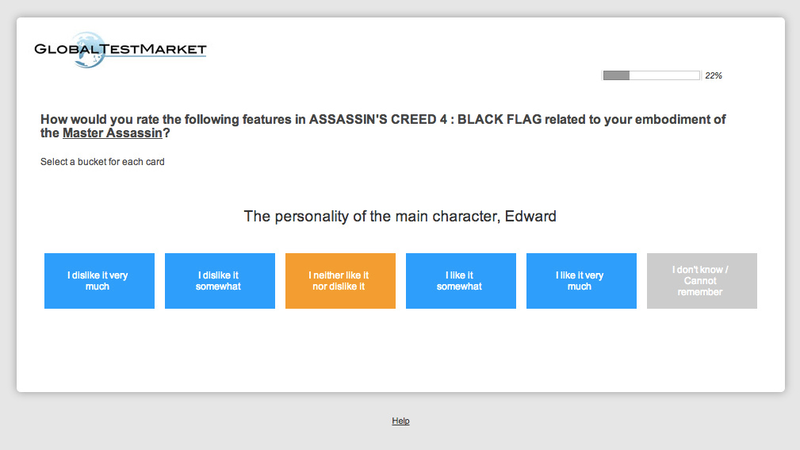
Task: Click the "Select a bucket for each card" instruction
Action: (103, 162)
